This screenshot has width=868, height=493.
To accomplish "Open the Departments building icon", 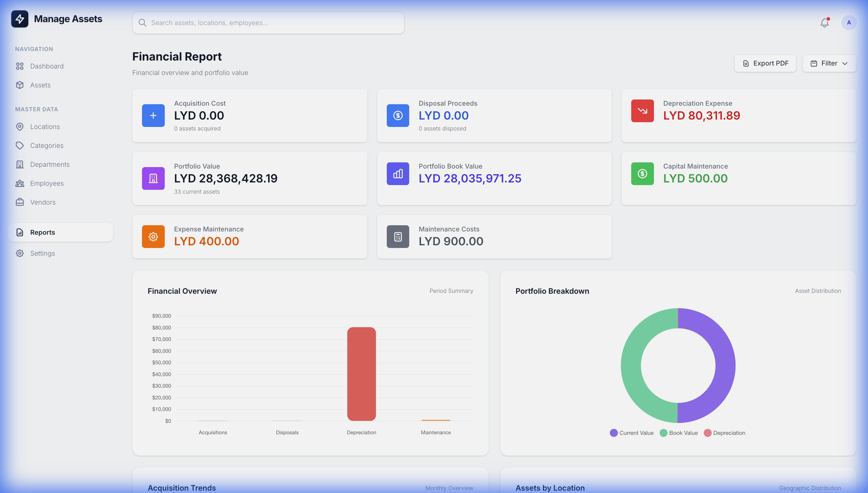I will click(x=20, y=164).
